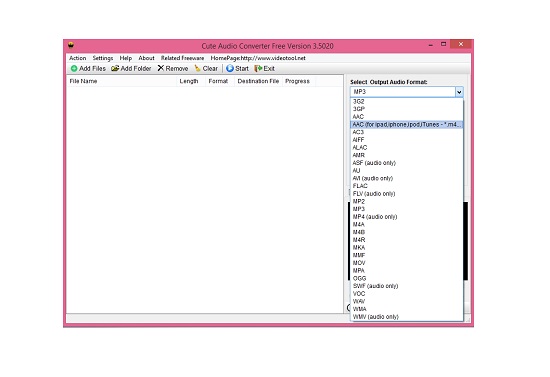This screenshot has width=550, height=377.
Task: Click the Length column header
Action: [190, 81]
